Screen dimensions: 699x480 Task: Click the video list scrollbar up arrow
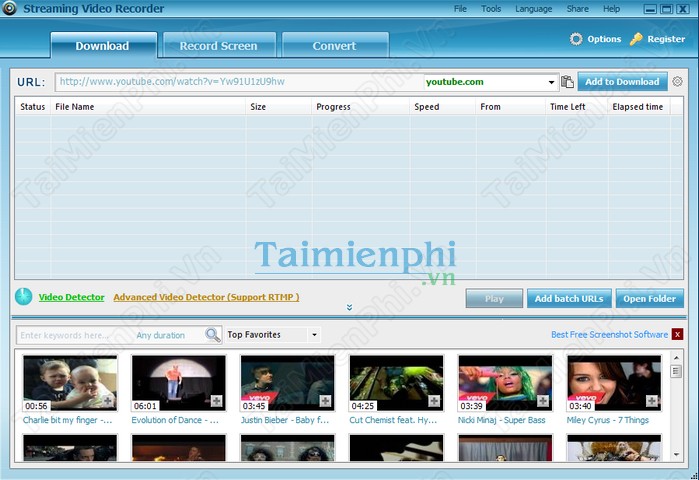(x=676, y=358)
